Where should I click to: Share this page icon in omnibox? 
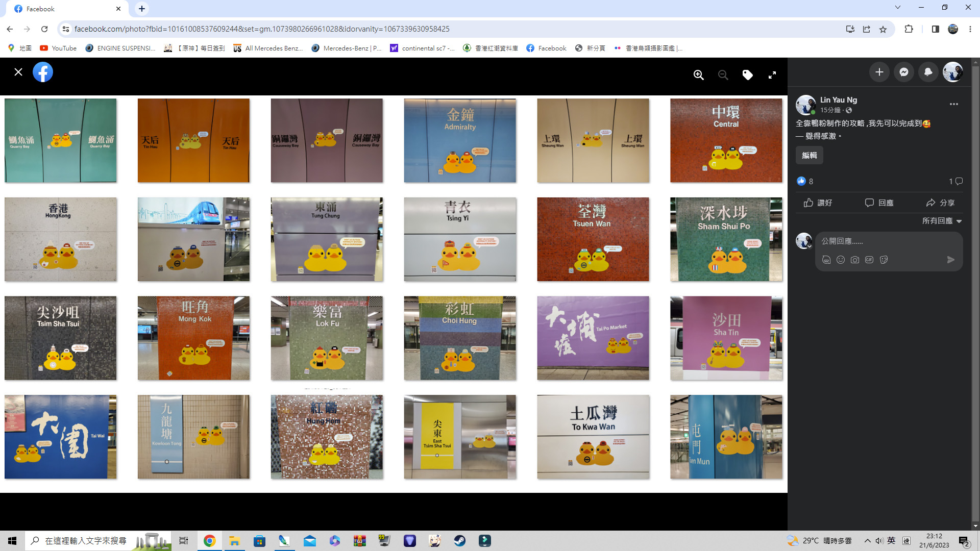(867, 29)
